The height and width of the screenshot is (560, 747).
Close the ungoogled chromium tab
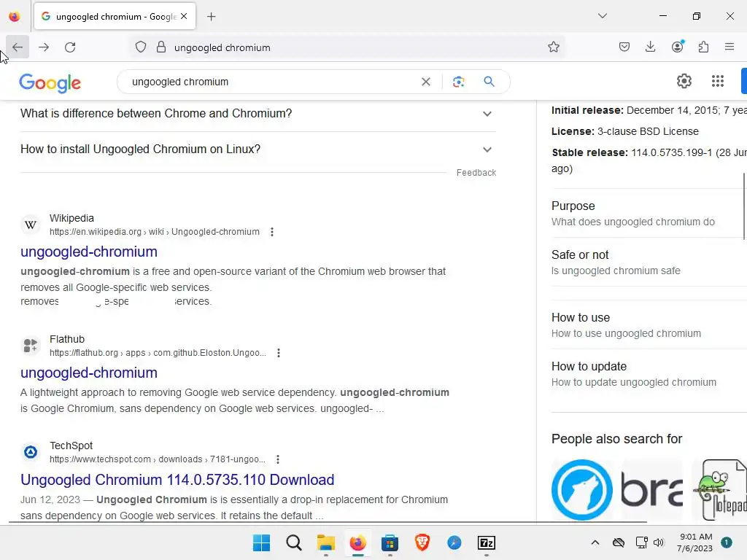tap(184, 16)
